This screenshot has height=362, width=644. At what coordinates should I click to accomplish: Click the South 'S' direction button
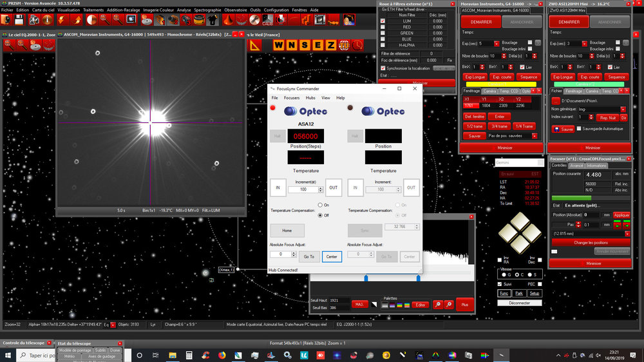305,45
